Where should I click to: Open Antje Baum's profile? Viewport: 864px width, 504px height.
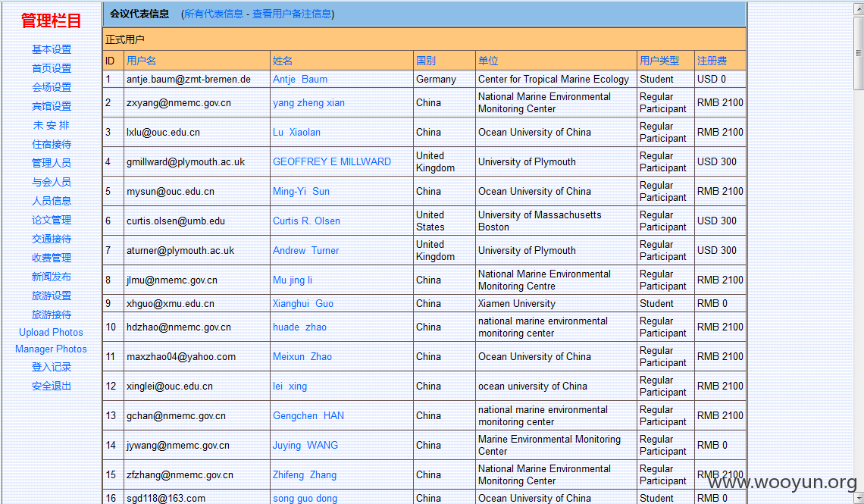click(x=300, y=80)
